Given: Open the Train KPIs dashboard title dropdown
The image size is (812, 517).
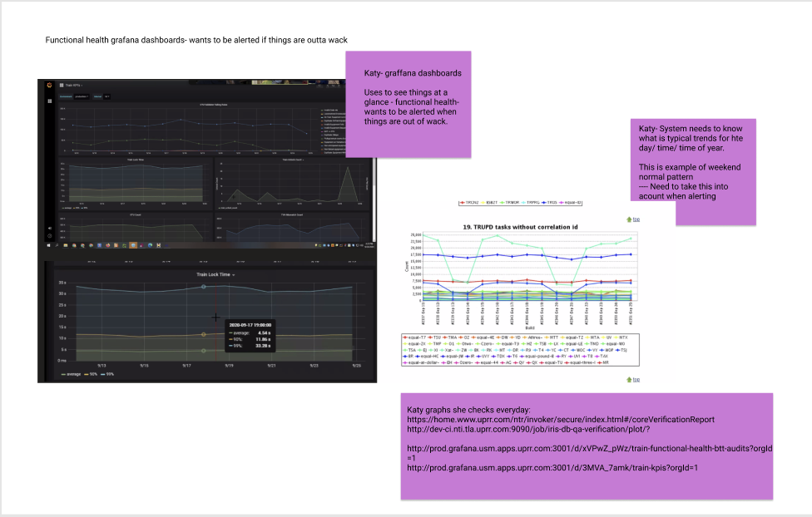Looking at the screenshot, I should point(73,85).
